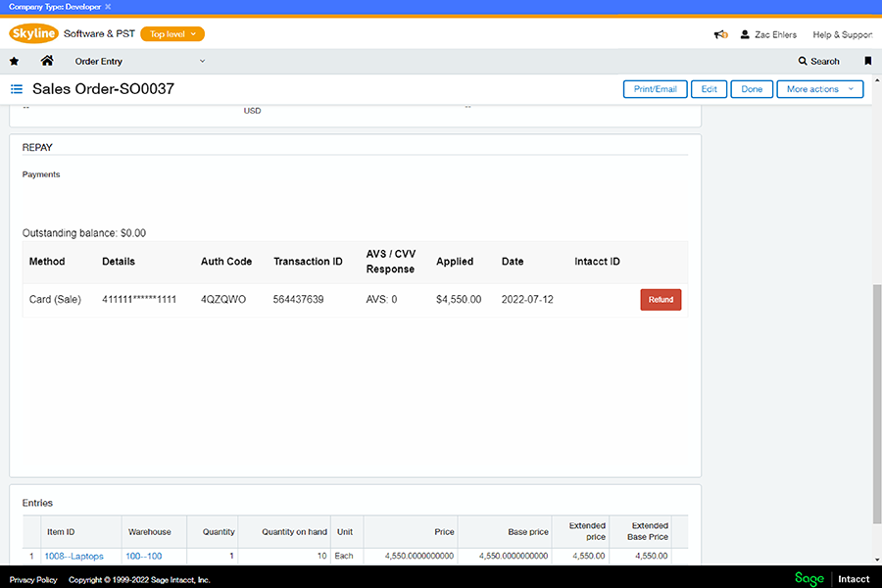This screenshot has height=588, width=882.
Task: Open Help & Support menu
Action: (842, 34)
